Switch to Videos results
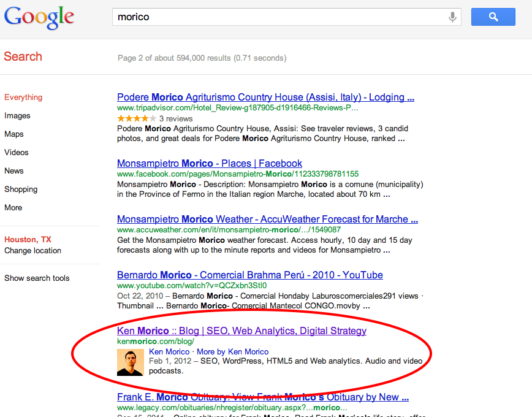The image size is (532, 417). coord(17,153)
